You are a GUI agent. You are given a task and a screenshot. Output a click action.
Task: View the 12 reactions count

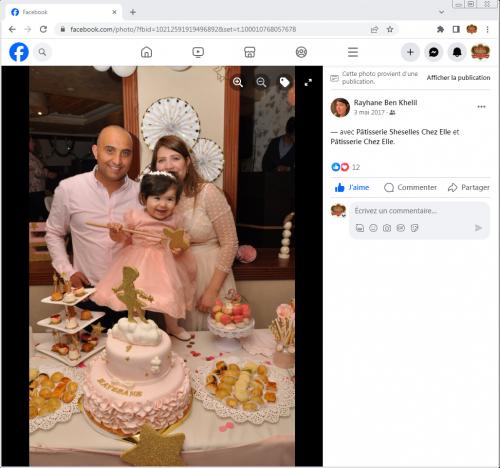[x=356, y=167]
